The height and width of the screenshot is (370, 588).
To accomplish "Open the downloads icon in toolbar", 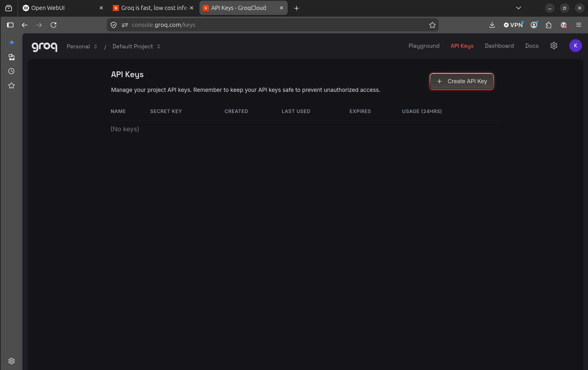I will click(492, 25).
